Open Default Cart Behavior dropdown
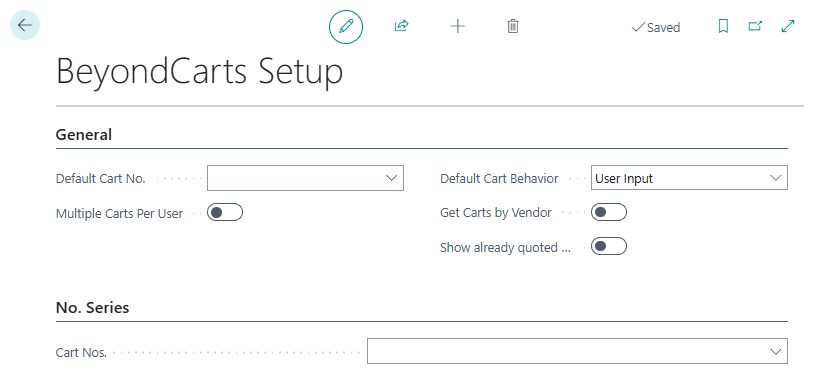 point(689,178)
